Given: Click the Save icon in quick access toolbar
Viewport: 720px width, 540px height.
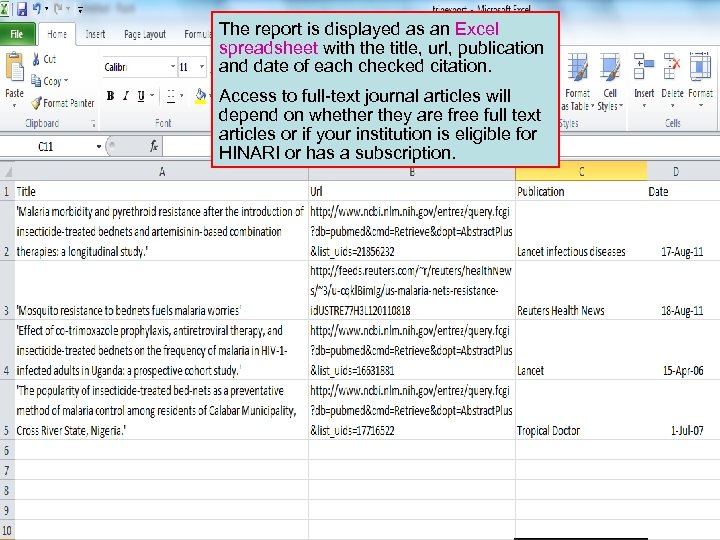Looking at the screenshot, I should pos(22,9).
